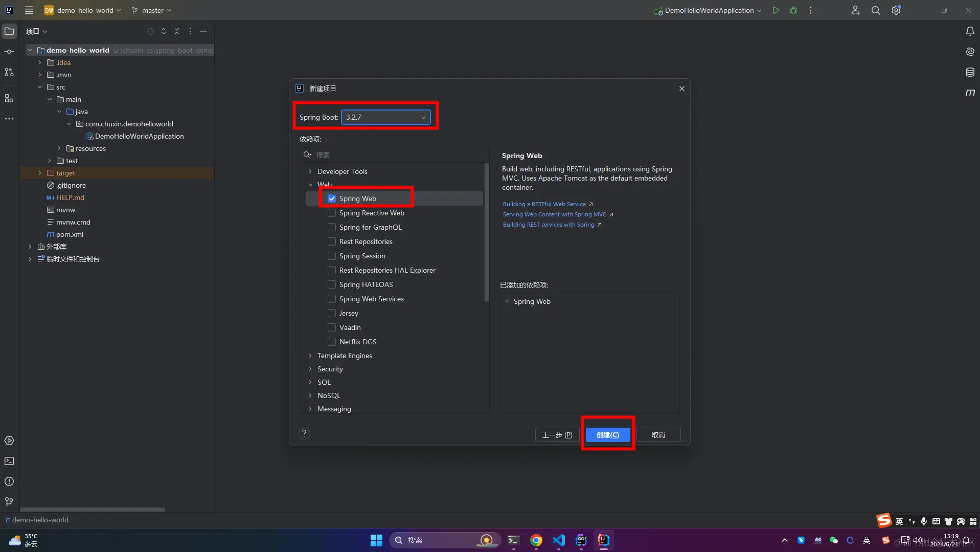Expand Security category
Screen dimensions: 980x552
pos(310,369)
